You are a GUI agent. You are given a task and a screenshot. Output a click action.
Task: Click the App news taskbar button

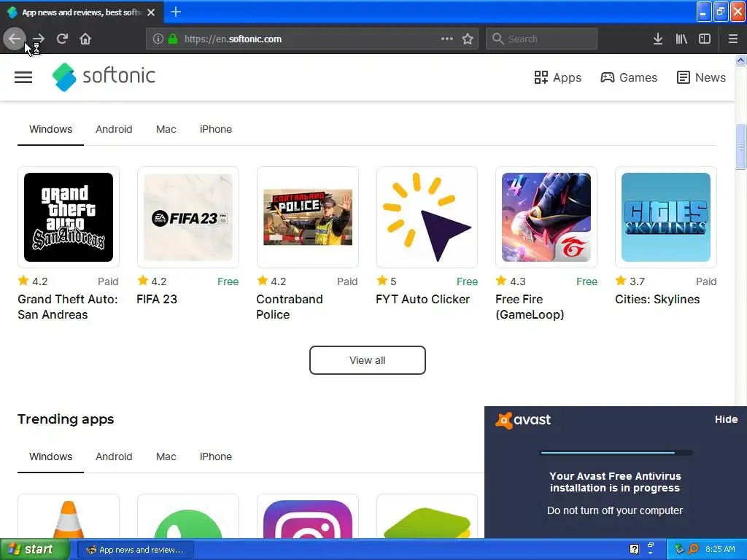pos(135,550)
